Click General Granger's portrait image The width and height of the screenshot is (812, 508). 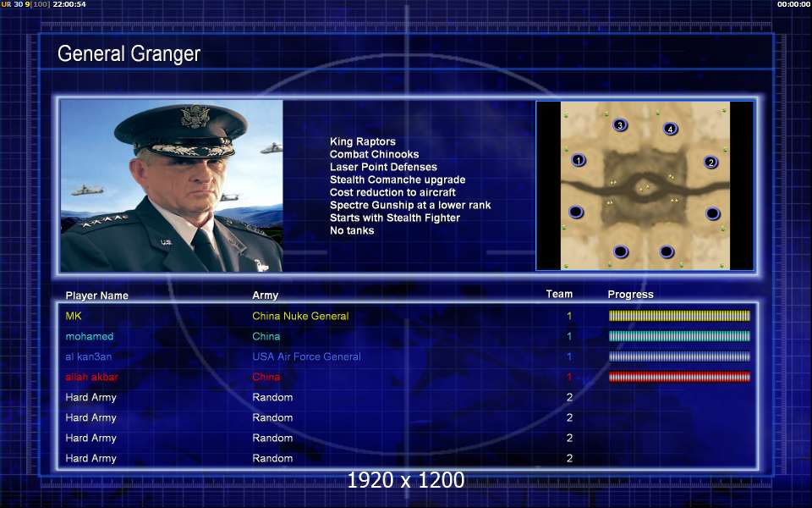(x=172, y=185)
